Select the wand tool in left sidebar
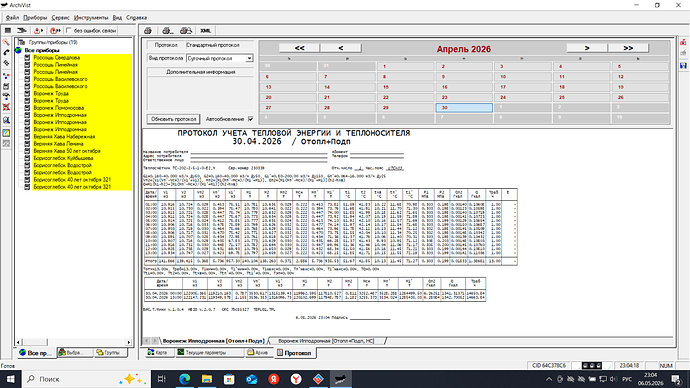690x388 pixels. (x=6, y=42)
